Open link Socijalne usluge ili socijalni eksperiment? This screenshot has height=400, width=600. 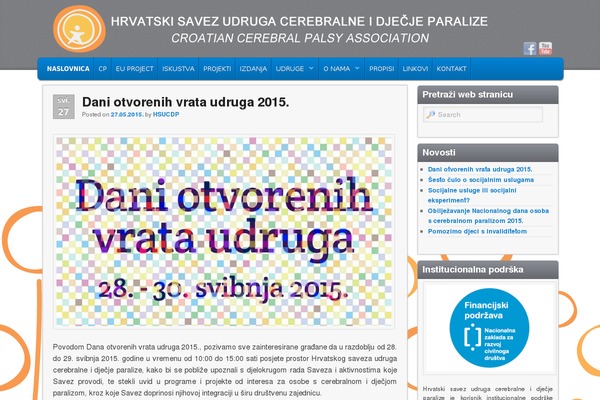[x=472, y=195]
